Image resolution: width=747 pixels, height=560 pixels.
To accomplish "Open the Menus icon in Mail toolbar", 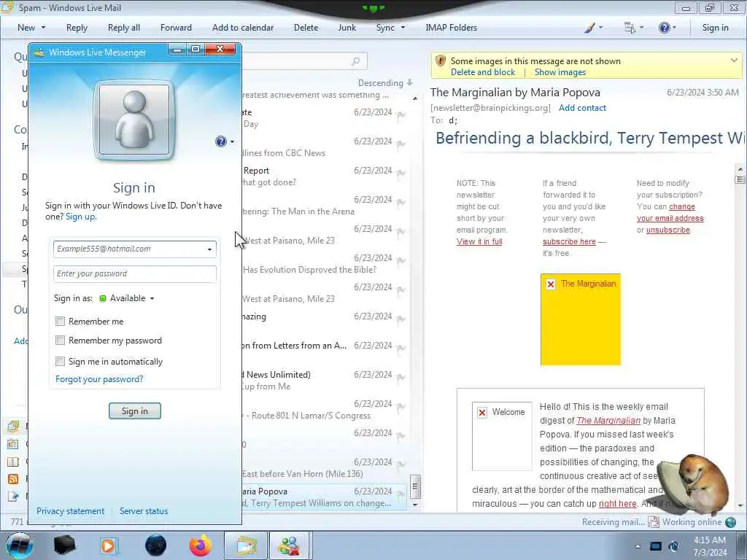I will [630, 28].
